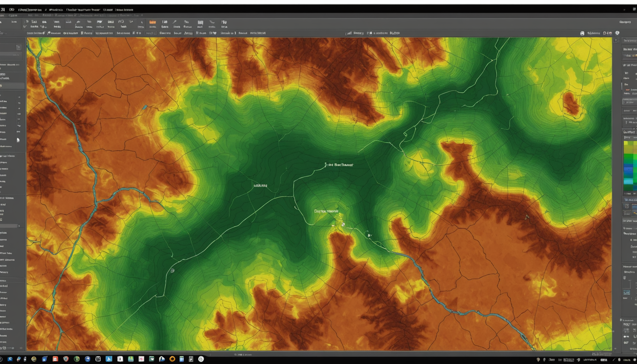Open the blue and white sail icon in the taskbar
The height and width of the screenshot is (364, 637).
coord(162,359)
